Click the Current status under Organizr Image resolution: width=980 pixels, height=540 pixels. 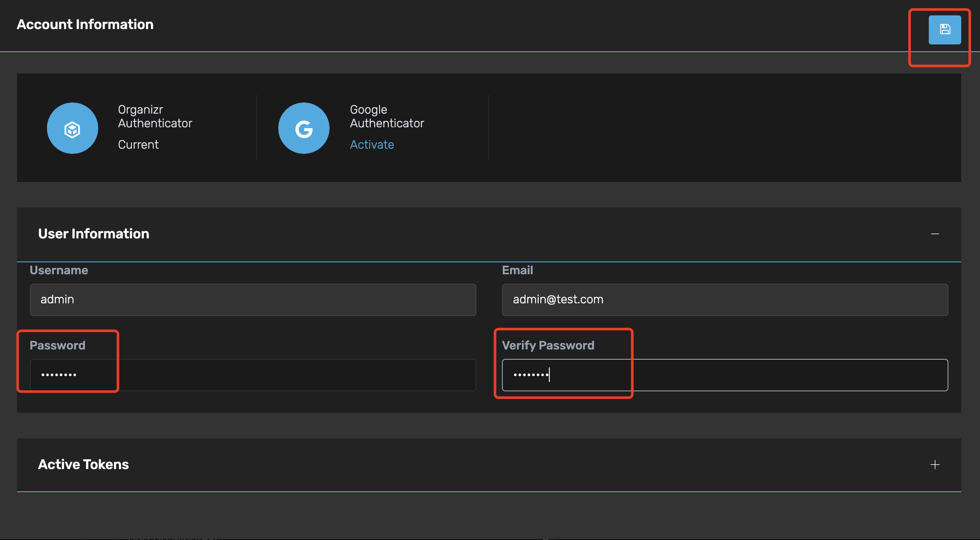tap(138, 145)
